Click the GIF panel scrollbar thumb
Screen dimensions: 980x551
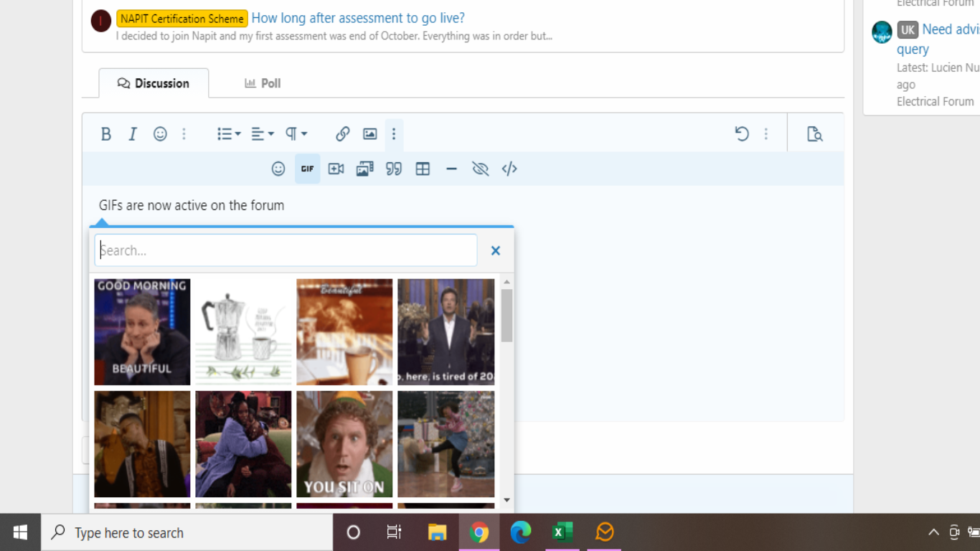[507, 316]
